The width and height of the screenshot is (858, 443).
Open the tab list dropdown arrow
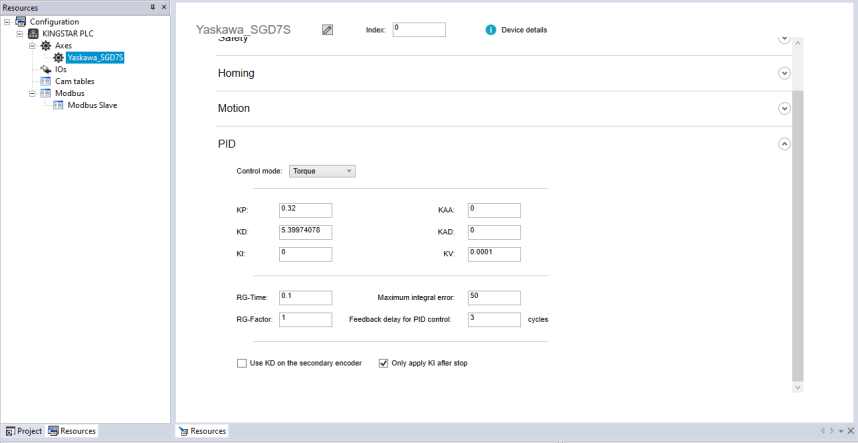[841, 431]
